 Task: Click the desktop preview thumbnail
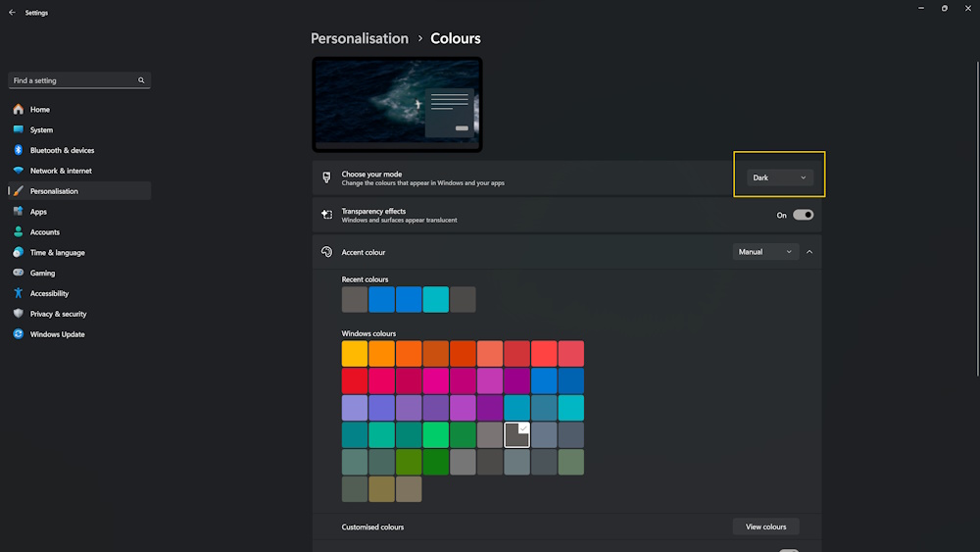click(397, 104)
